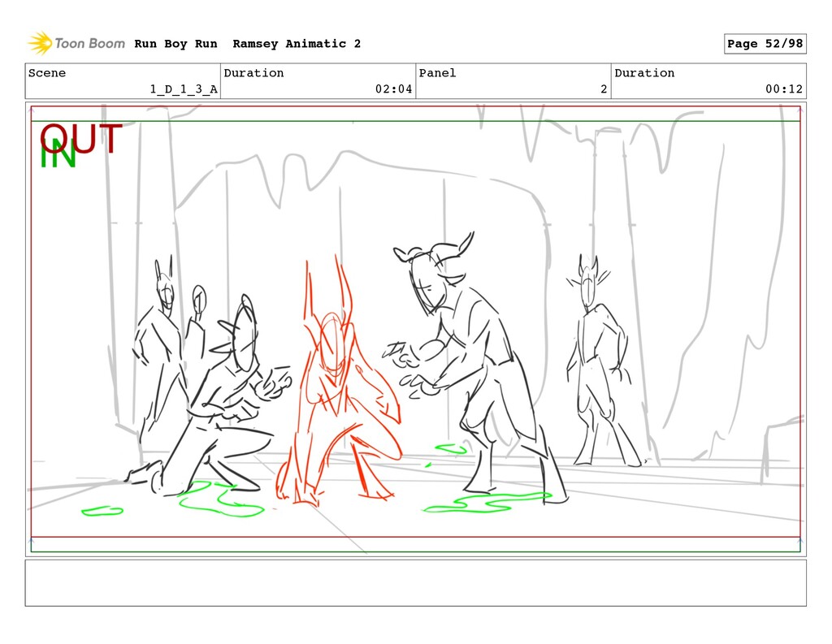Click the 'Scene' header label
This screenshot has width=832, height=644.
point(47,72)
